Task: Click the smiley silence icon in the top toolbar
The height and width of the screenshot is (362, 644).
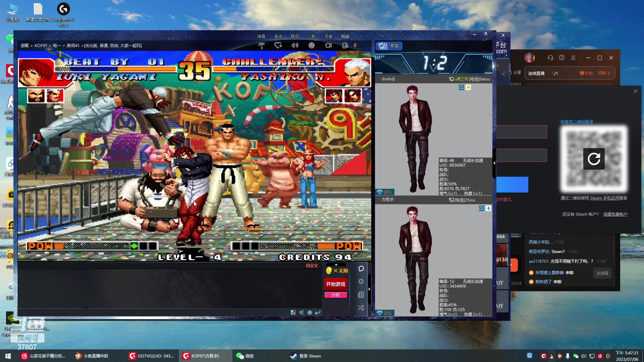Action: 312,46
